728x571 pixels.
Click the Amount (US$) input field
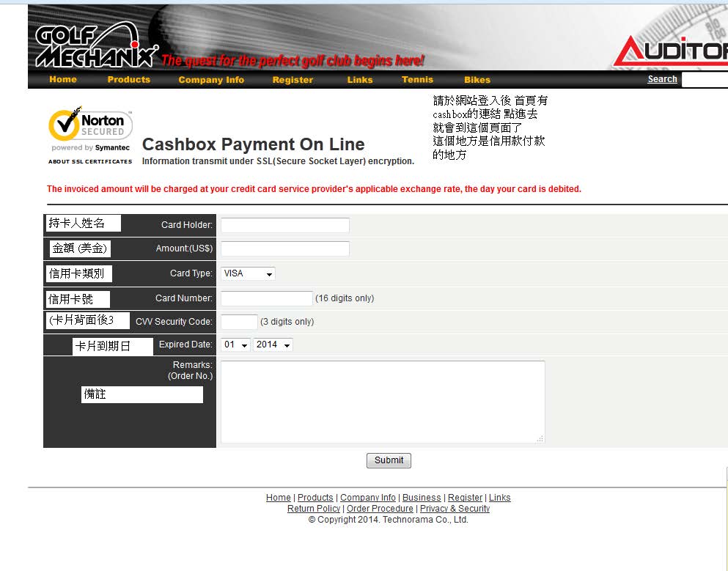(285, 248)
